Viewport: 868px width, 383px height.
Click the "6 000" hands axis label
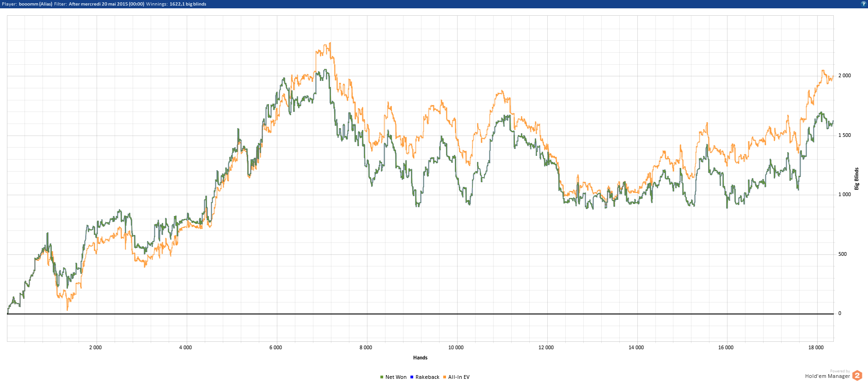(275, 347)
